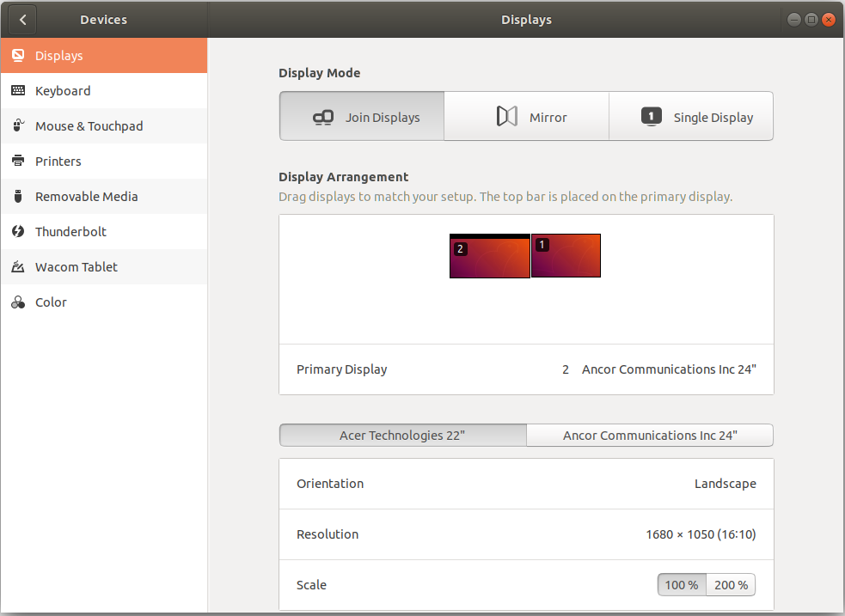
Task: Click the Displays monitor icon in sidebar
Action: [18, 56]
